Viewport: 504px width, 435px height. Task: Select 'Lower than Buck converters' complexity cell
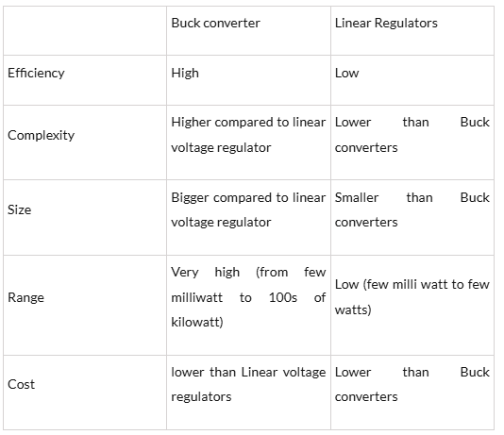(x=412, y=142)
